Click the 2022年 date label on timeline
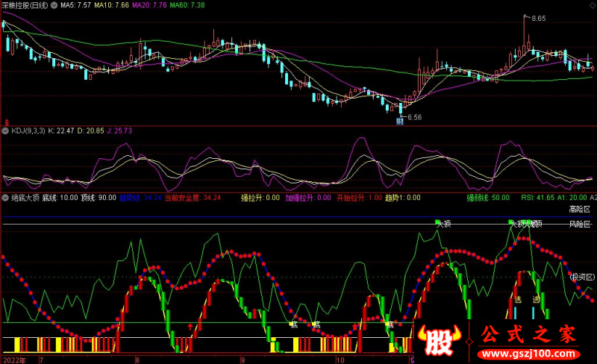This screenshot has height=364, width=597. point(15,359)
